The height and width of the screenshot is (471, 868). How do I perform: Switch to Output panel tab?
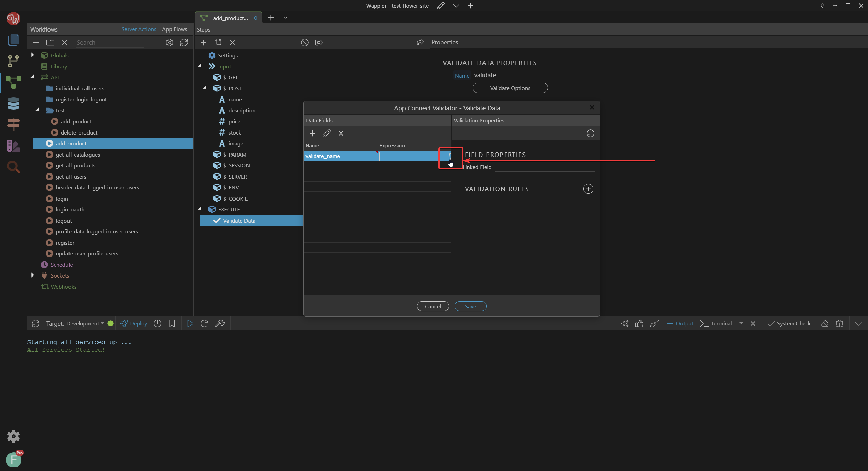[x=680, y=324]
